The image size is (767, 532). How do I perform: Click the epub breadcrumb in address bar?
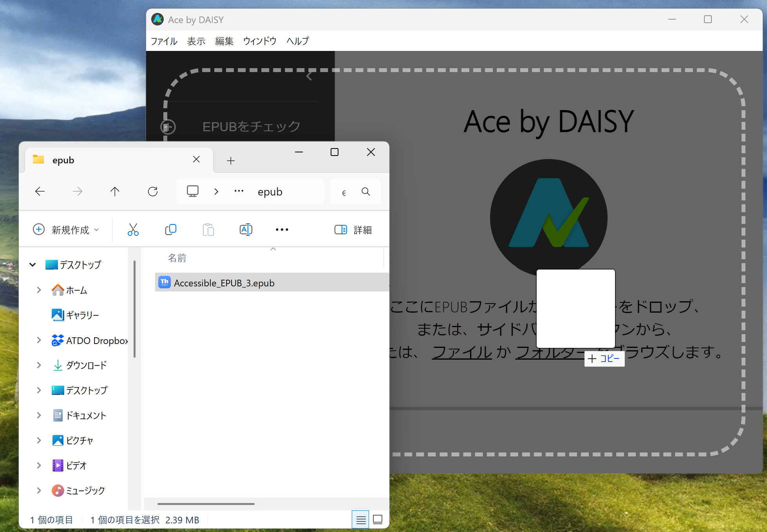(x=270, y=192)
